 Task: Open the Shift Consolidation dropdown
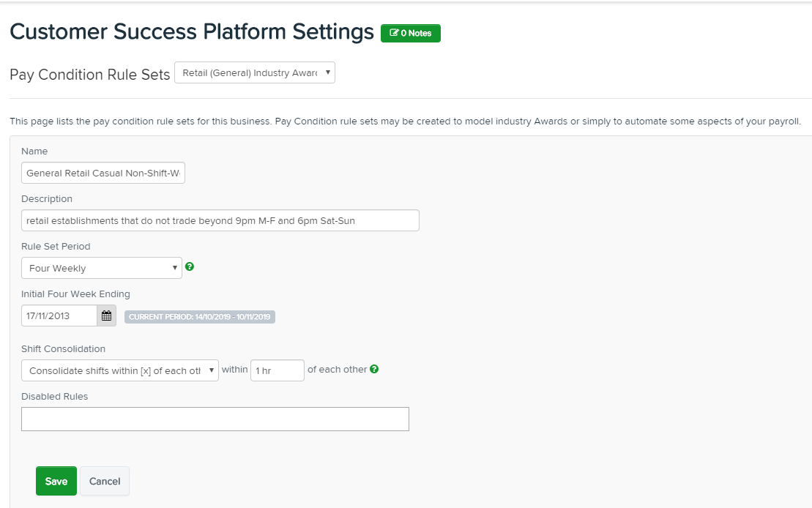click(x=119, y=371)
